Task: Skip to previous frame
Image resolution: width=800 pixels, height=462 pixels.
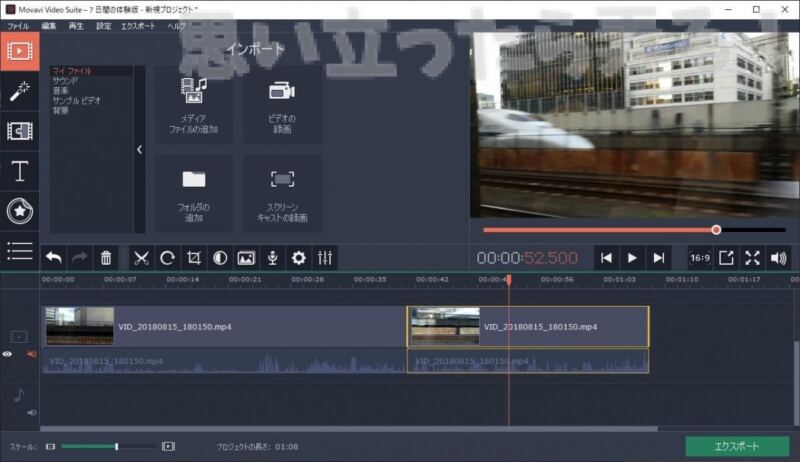Action: tap(606, 258)
